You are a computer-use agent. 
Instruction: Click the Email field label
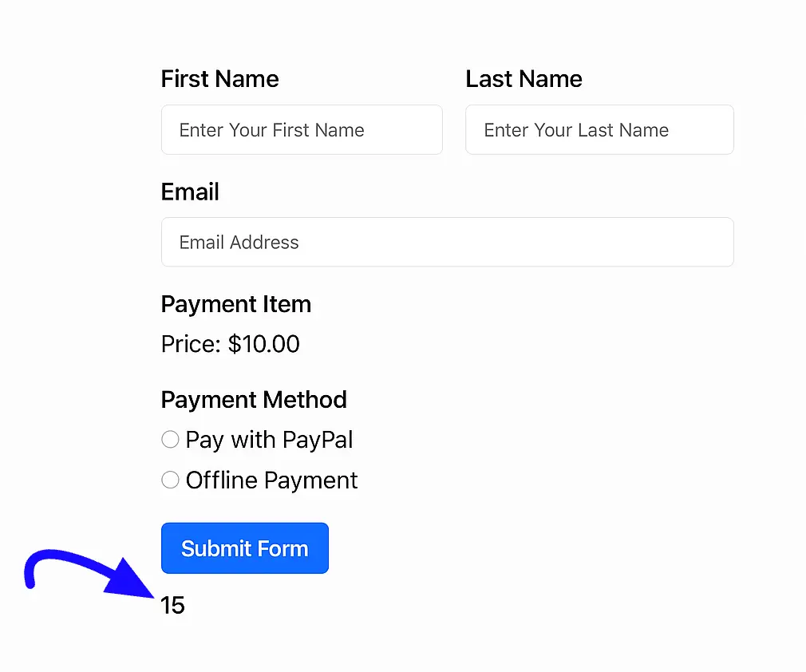(190, 192)
